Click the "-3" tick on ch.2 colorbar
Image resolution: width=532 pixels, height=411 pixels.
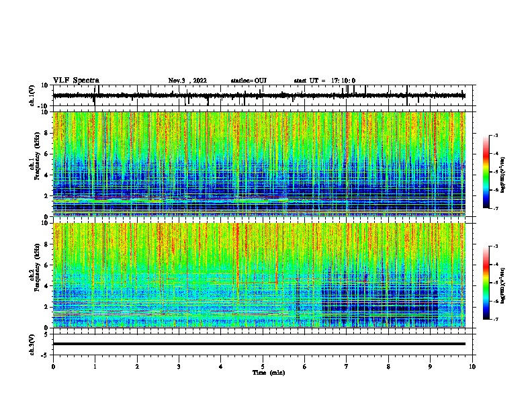click(x=495, y=246)
